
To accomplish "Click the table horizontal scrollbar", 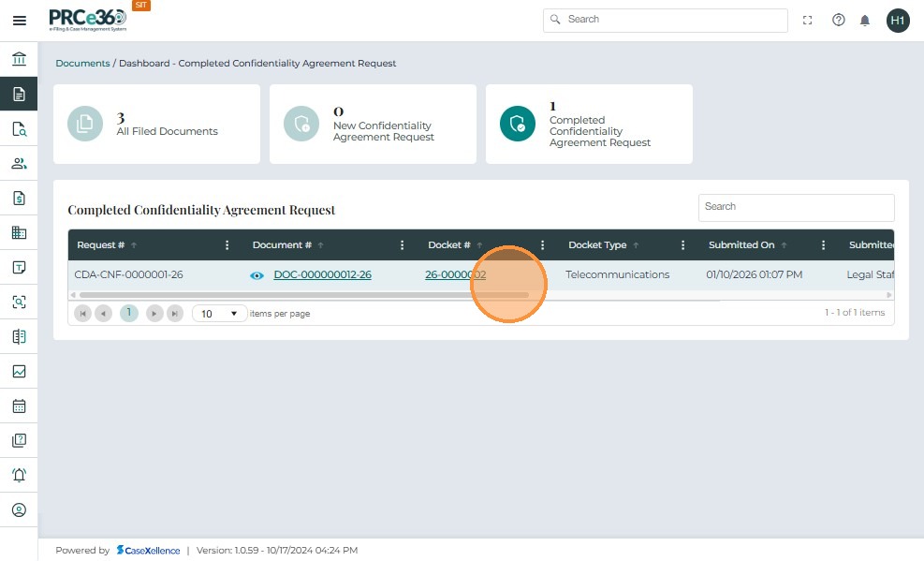I will [x=304, y=295].
